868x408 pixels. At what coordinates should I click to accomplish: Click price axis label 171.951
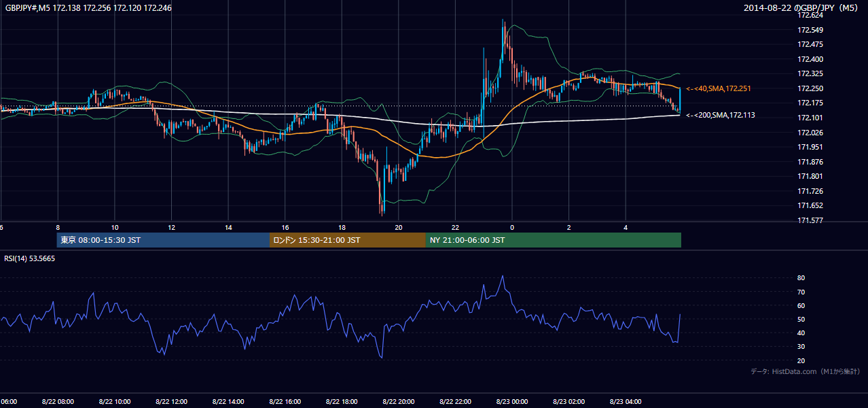coord(811,147)
